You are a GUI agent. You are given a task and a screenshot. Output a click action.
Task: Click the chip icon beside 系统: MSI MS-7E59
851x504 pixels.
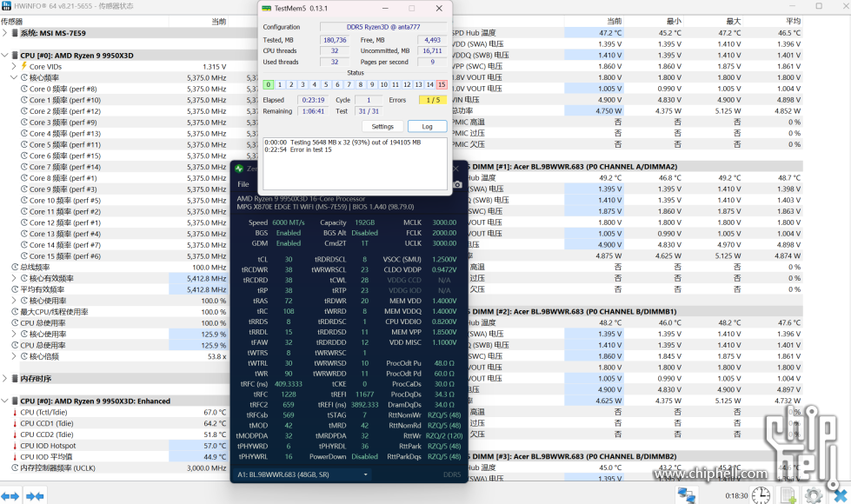[15, 33]
